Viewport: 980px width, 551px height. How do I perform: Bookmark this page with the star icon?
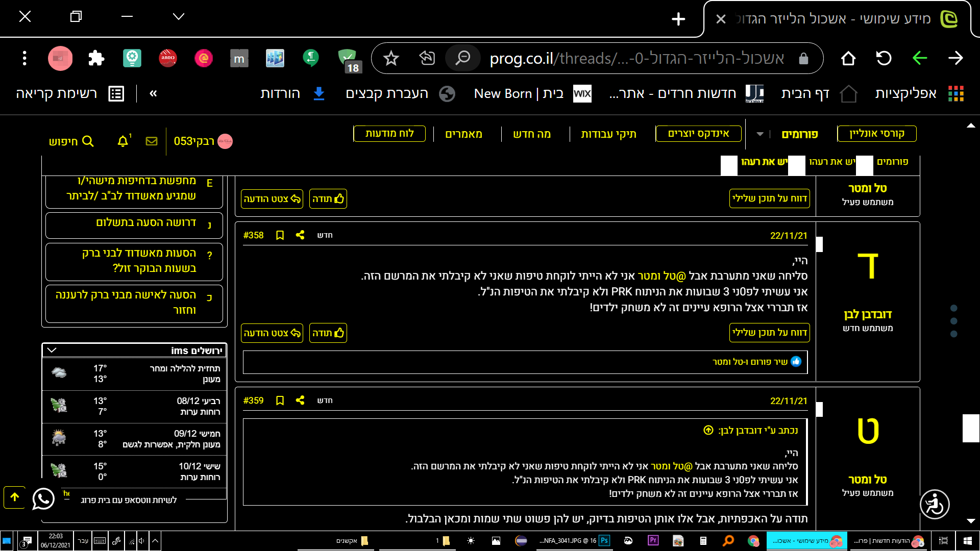pos(391,58)
